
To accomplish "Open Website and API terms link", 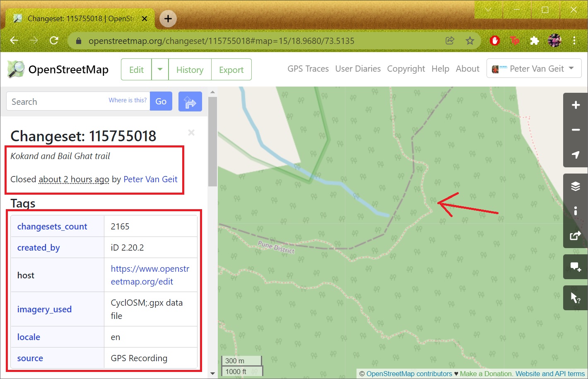I will click(x=550, y=374).
